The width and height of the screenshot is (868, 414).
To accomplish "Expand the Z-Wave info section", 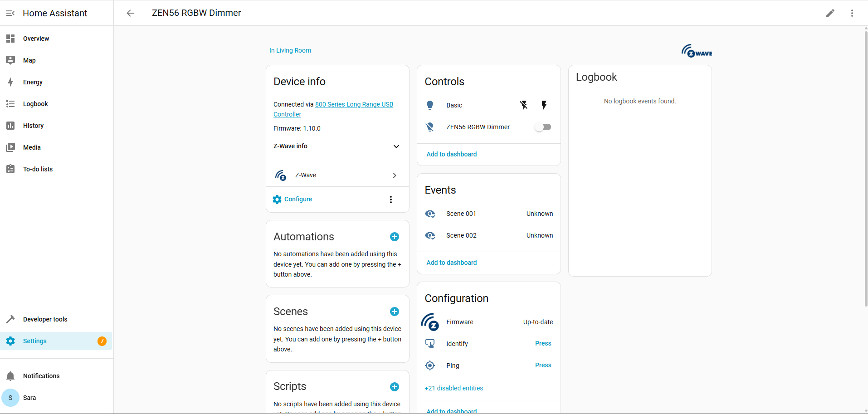I will coord(396,146).
